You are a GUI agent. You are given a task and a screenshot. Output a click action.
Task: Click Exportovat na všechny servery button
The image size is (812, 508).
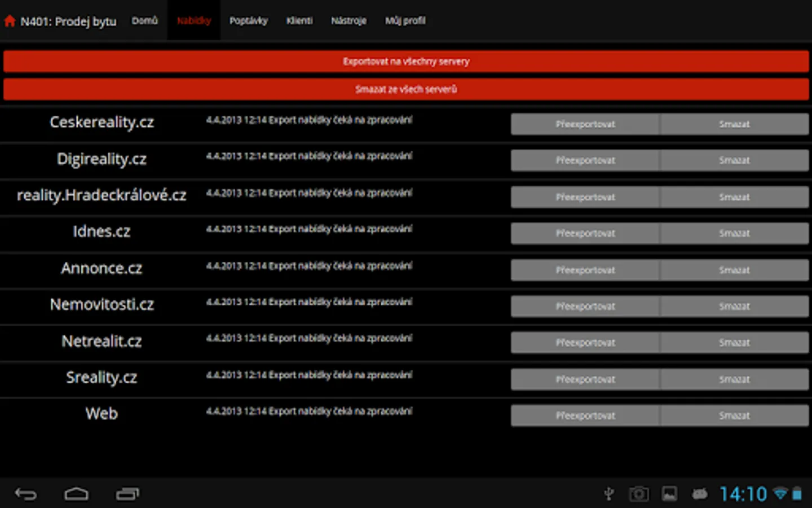(406, 61)
